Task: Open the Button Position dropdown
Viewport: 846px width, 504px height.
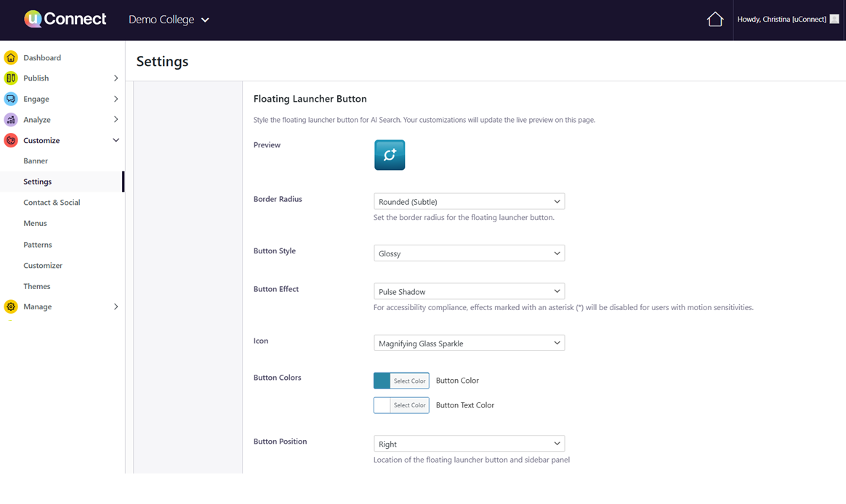Action: [x=469, y=444]
